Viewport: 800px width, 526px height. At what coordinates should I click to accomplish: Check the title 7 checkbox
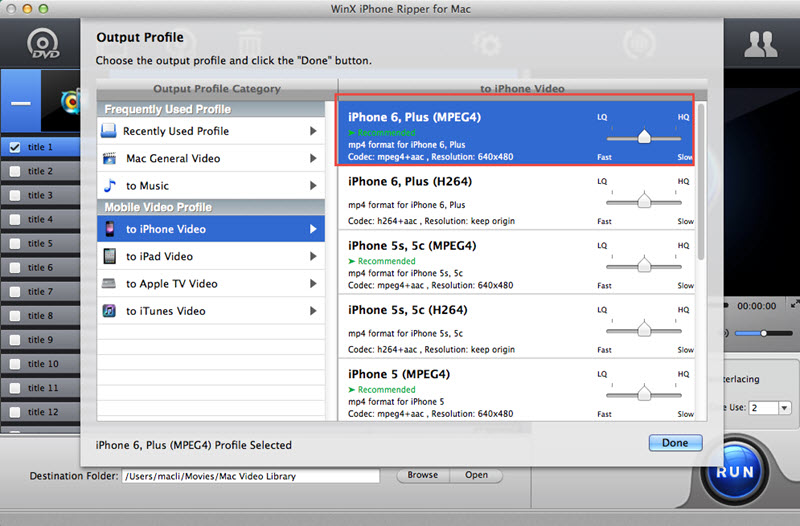tap(15, 291)
